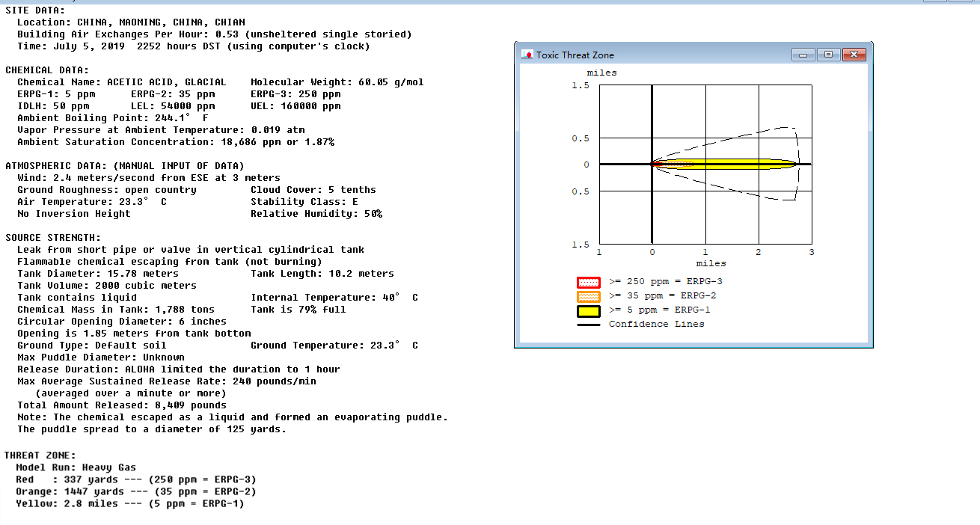Click the red ERPG-3 legend swatch

[x=589, y=282]
